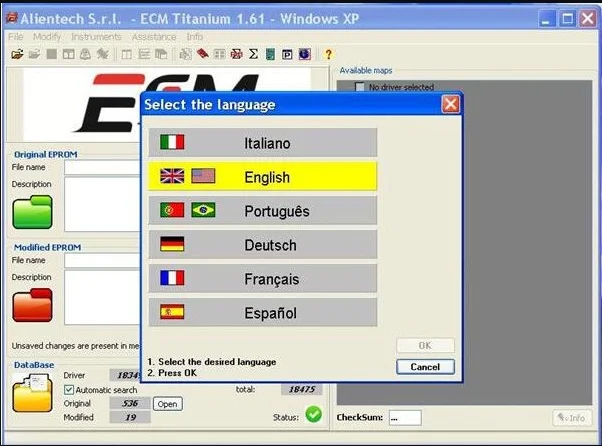Click the Modified EPROM Description box

(102, 297)
